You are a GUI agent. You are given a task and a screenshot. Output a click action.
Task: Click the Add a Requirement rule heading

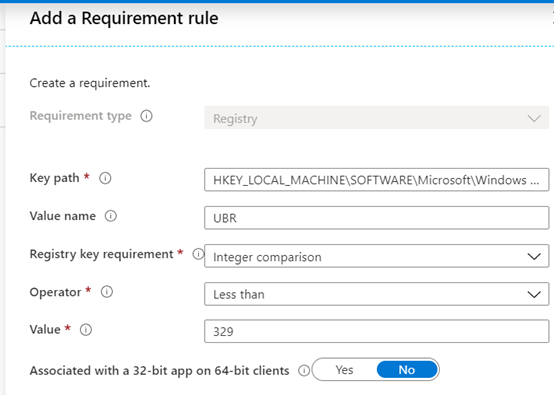[124, 18]
